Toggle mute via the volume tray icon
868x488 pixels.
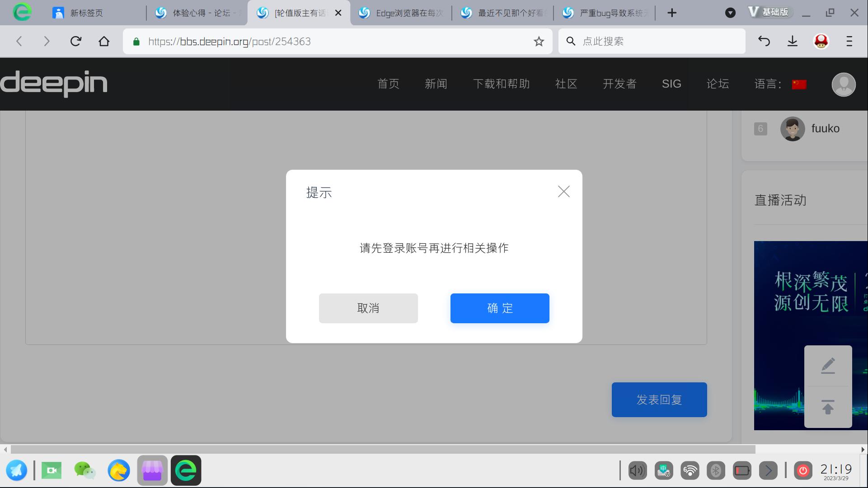pyautogui.click(x=637, y=470)
